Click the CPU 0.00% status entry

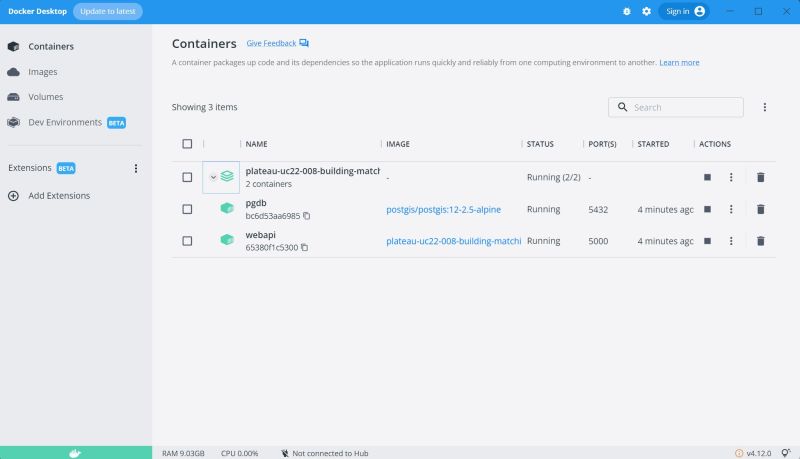coord(239,453)
